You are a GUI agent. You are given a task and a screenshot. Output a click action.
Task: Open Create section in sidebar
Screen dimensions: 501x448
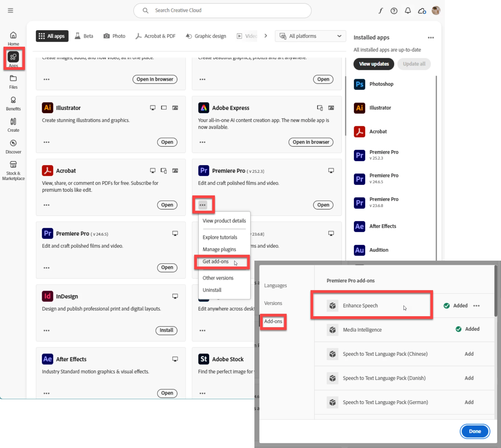point(13,125)
